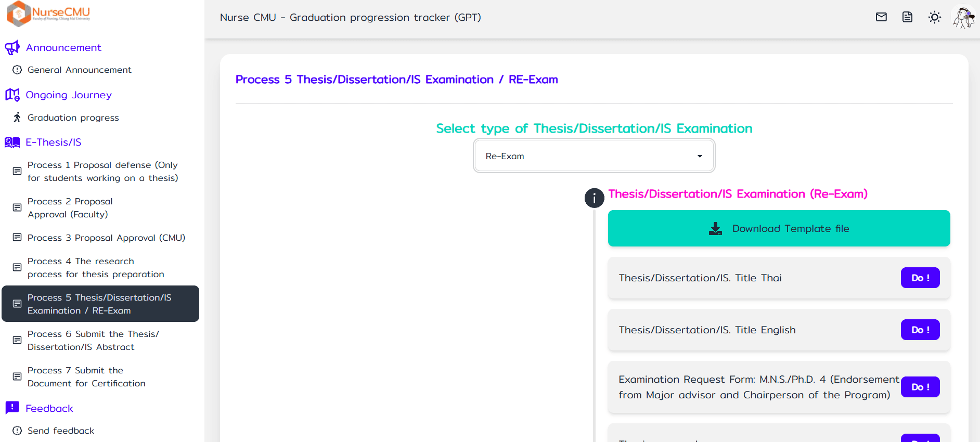
Task: Click the Announcement megaphone icon
Action: click(x=12, y=48)
